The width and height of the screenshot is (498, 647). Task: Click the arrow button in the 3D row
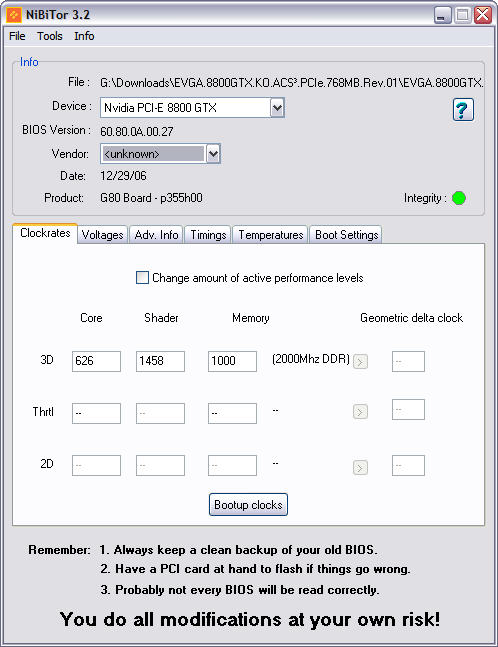[360, 362]
